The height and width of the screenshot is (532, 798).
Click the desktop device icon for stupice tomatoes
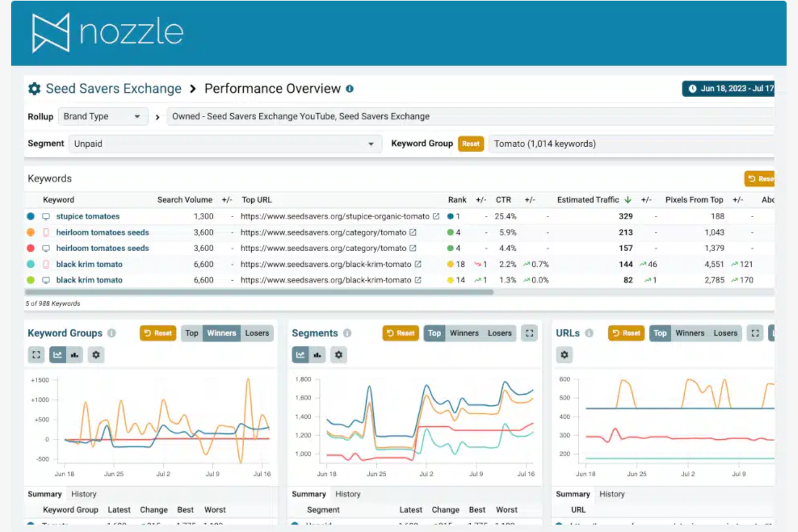click(x=46, y=216)
